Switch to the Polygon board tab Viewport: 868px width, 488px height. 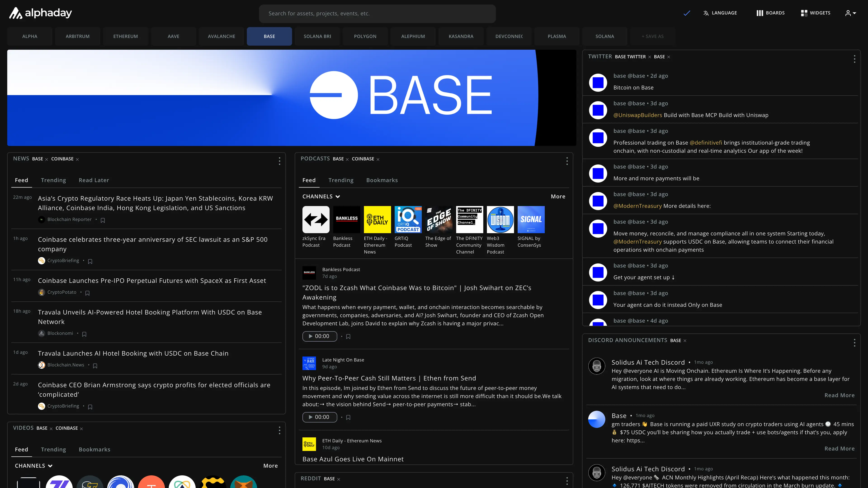click(x=365, y=36)
